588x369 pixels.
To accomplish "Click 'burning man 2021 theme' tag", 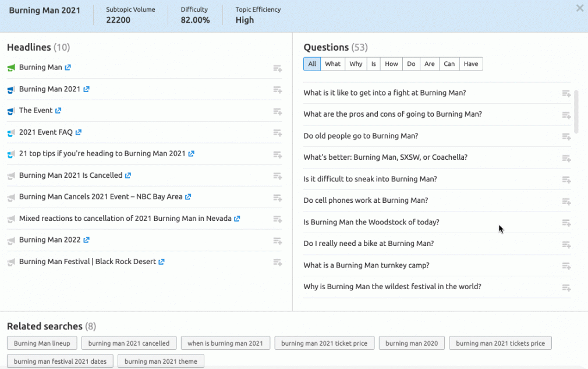I will [x=161, y=361].
